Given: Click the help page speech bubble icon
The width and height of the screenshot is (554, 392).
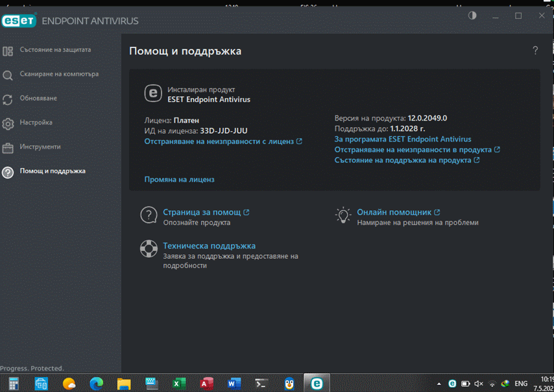Looking at the screenshot, I should (149, 215).
